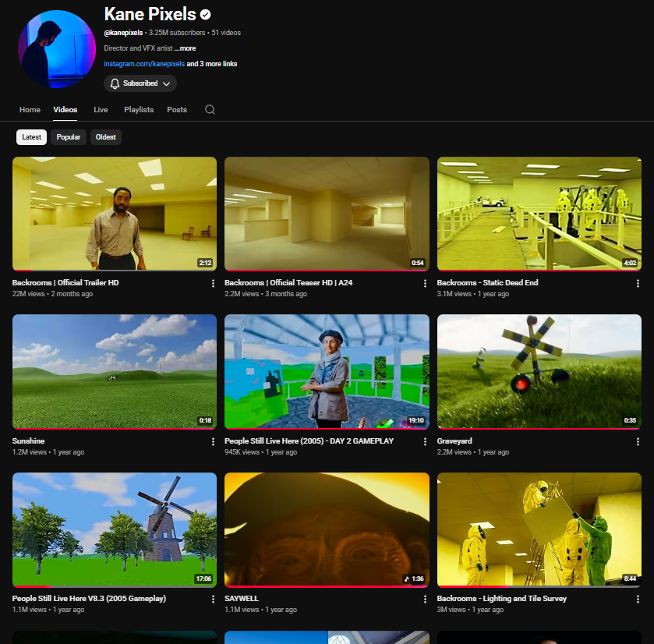Click the @kanepixels channel handle
Image resolution: width=654 pixels, height=644 pixels.
pyautogui.click(x=123, y=33)
